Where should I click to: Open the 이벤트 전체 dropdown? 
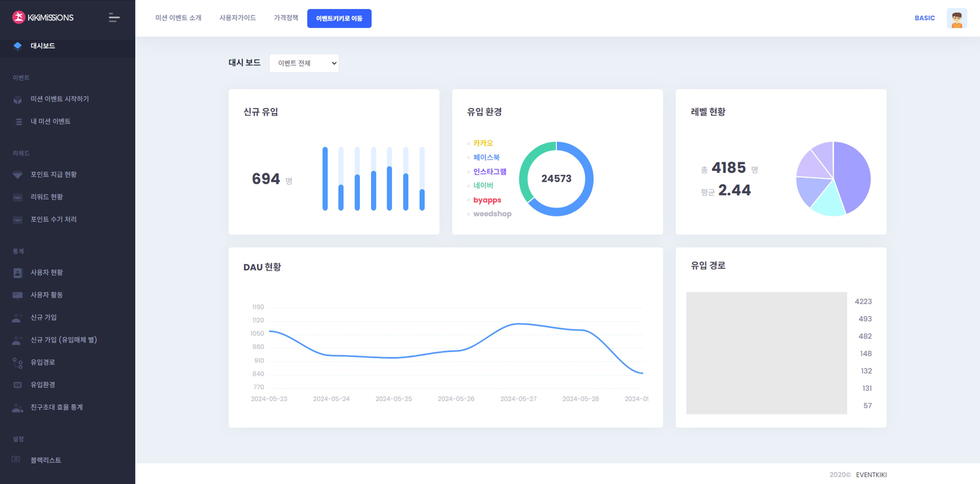(304, 63)
